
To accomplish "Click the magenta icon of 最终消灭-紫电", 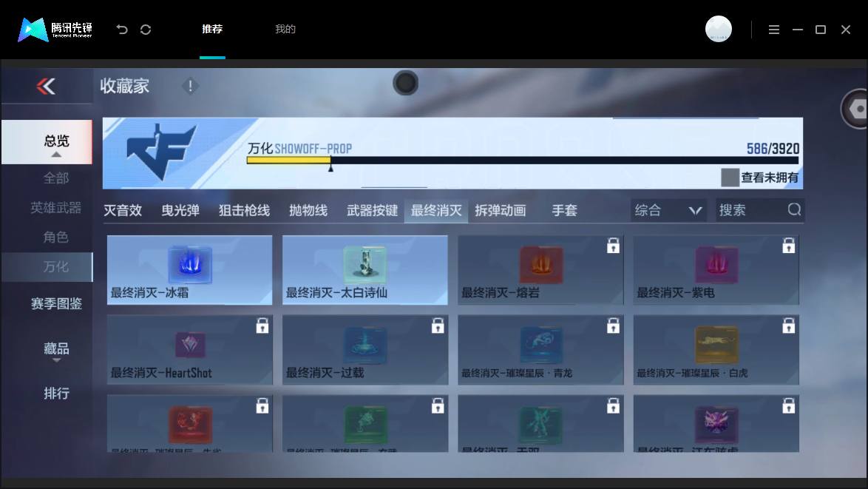I will click(716, 265).
